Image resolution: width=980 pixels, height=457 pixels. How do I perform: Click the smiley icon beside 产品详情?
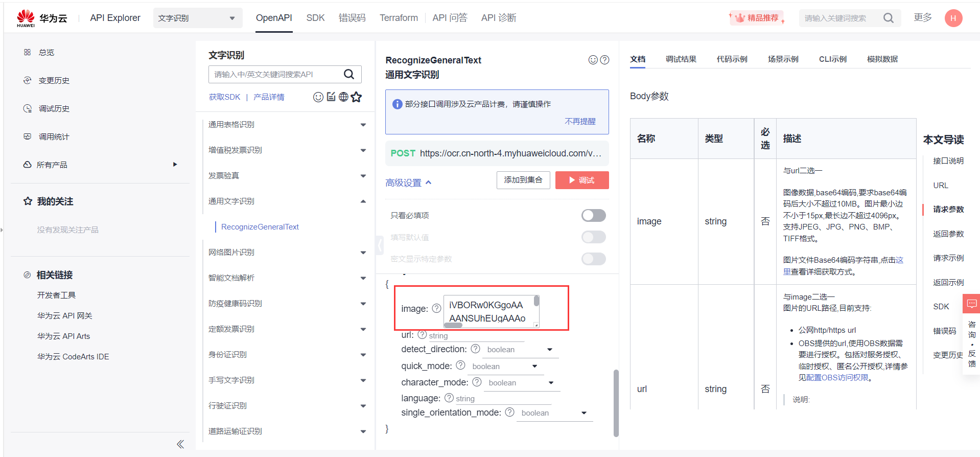point(318,97)
